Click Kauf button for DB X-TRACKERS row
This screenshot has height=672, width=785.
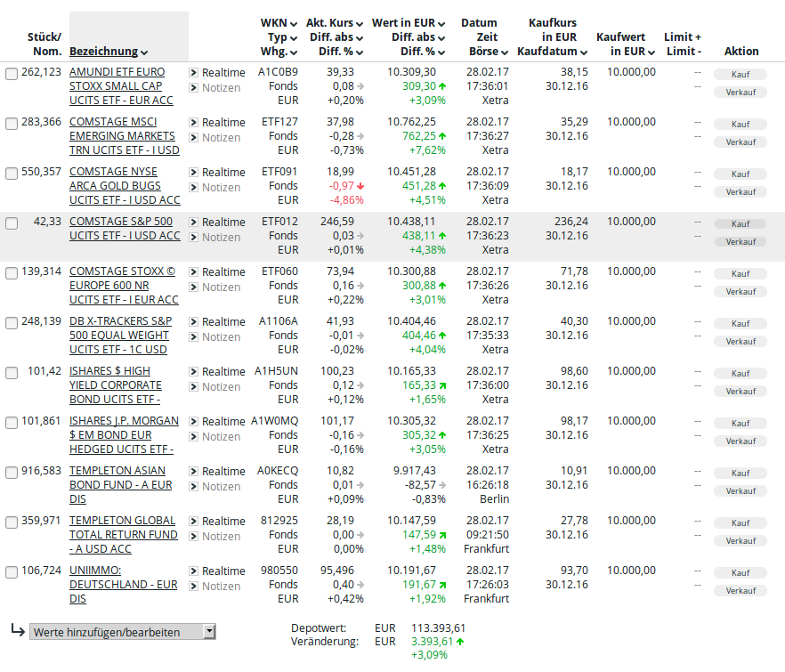tap(740, 323)
